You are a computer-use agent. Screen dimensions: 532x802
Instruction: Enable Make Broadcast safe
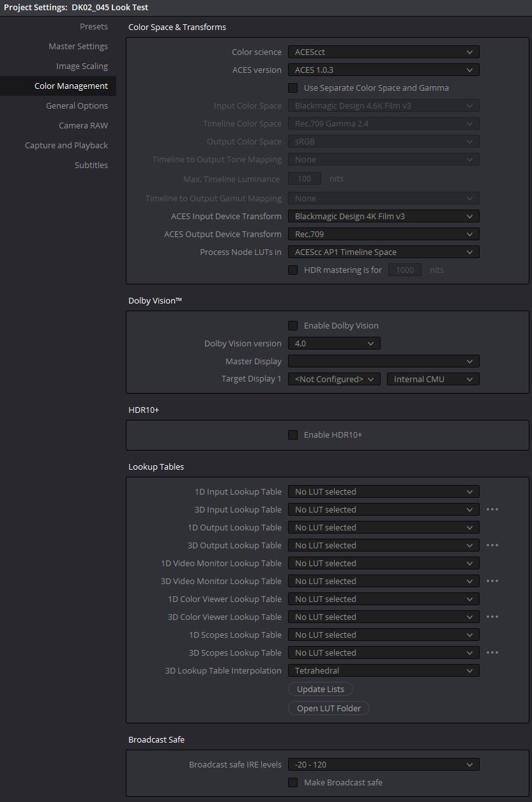293,782
